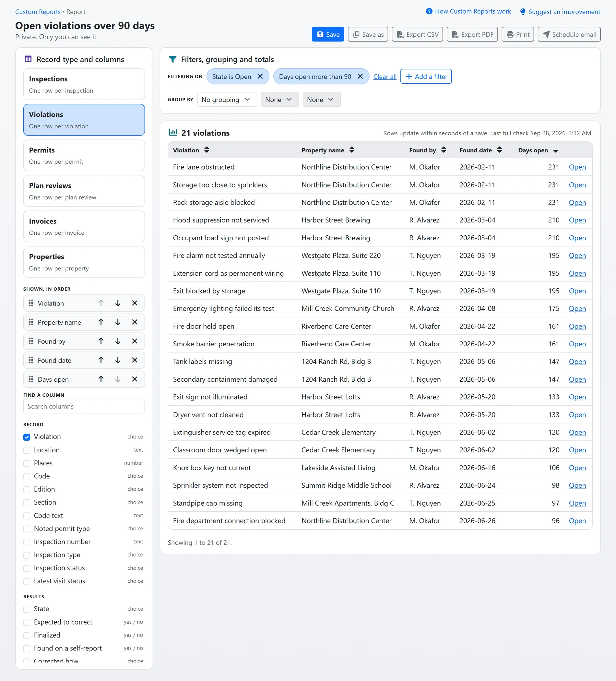Open the Knox box key not current violation
Viewport: 616px width, 681px height.
pos(577,468)
